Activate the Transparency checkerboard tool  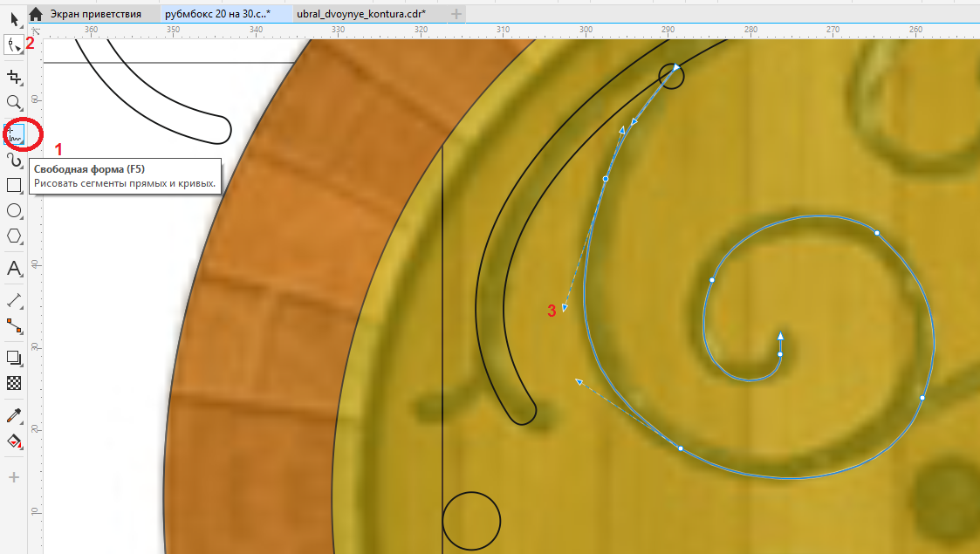(14, 383)
